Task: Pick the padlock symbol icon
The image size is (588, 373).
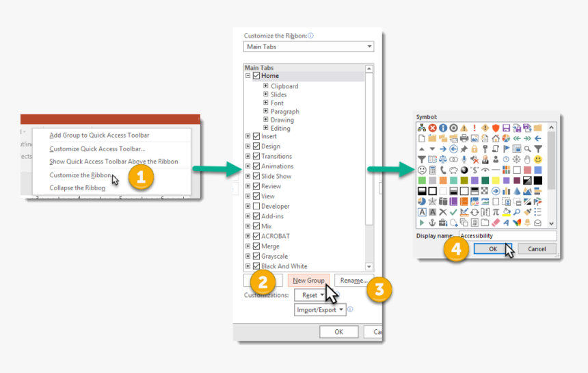Action: coord(474,149)
